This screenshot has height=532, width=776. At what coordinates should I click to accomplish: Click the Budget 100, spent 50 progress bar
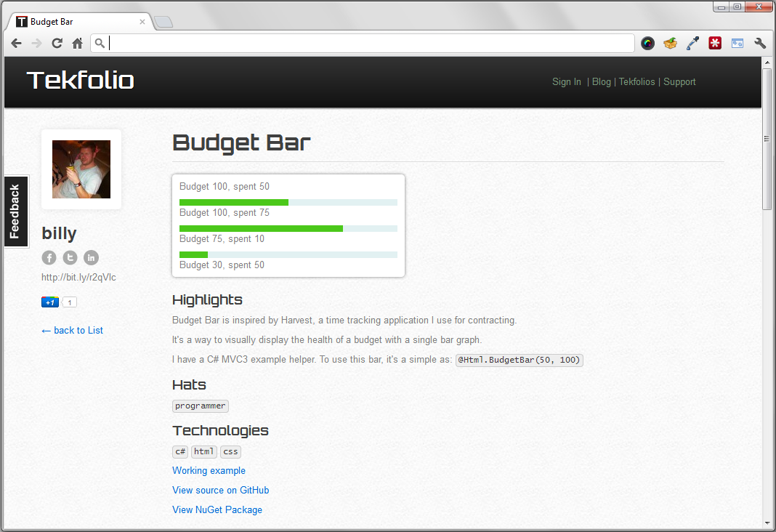click(x=288, y=203)
